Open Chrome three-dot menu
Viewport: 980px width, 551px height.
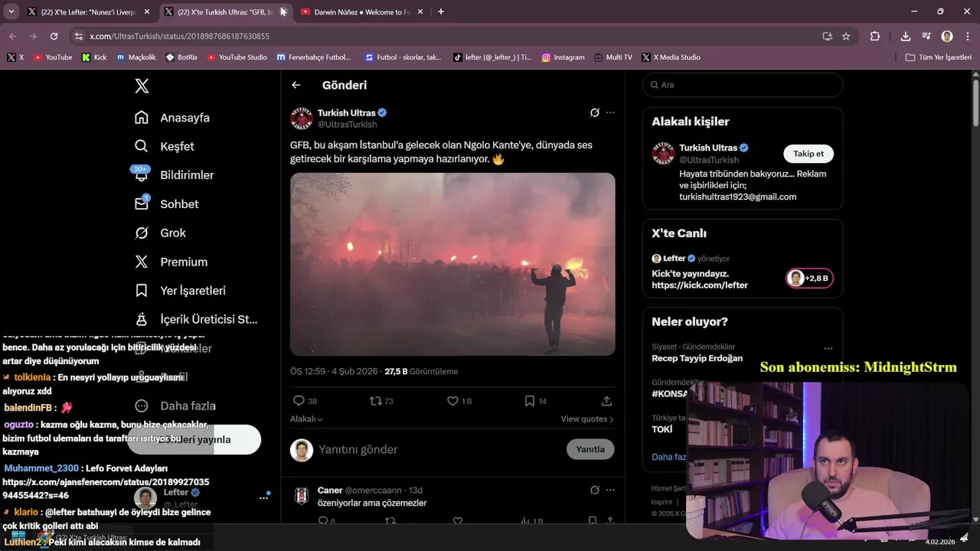pos(967,36)
